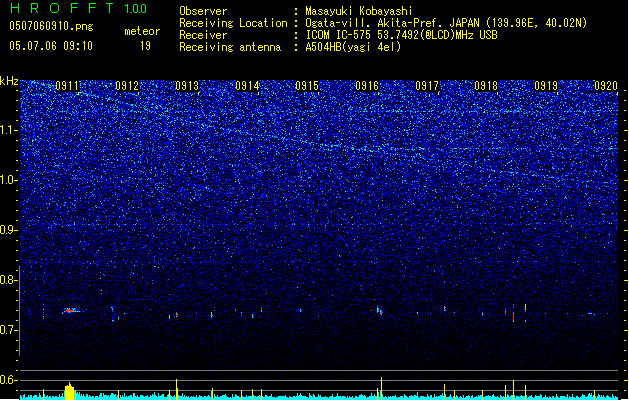
Task: Click the receiver text ICOM IC-575
Action: coord(338,35)
